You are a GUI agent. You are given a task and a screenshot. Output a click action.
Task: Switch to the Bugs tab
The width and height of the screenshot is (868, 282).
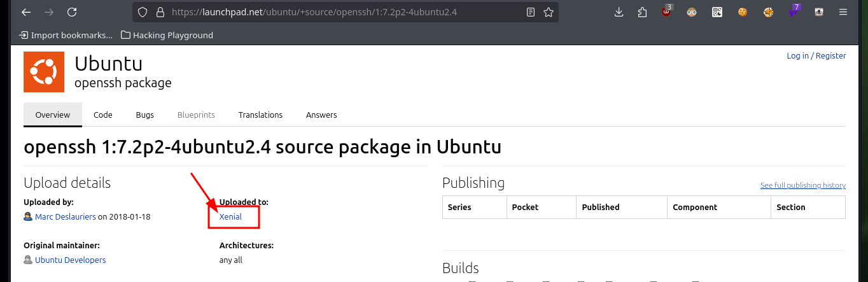click(x=145, y=115)
